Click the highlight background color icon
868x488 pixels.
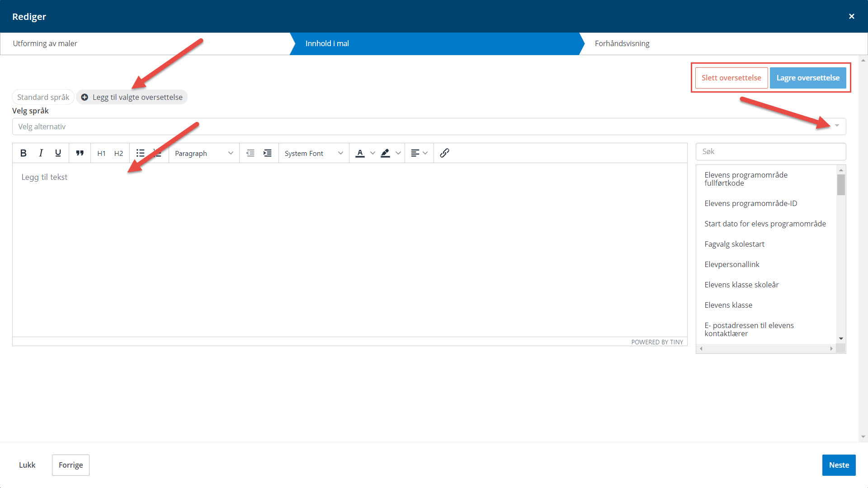(385, 153)
